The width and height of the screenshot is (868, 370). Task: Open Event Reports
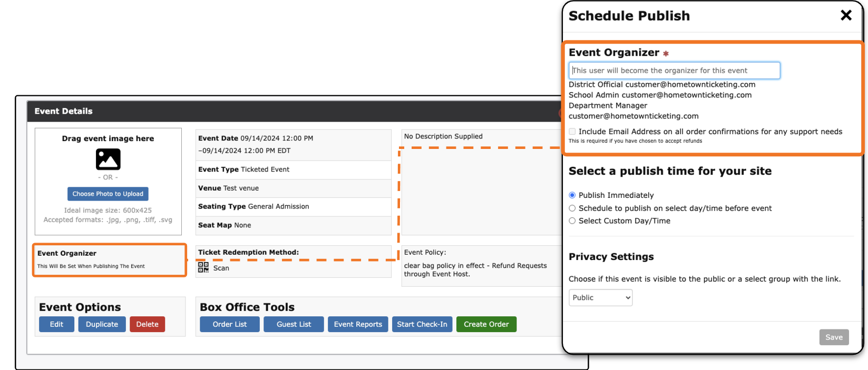pos(358,324)
